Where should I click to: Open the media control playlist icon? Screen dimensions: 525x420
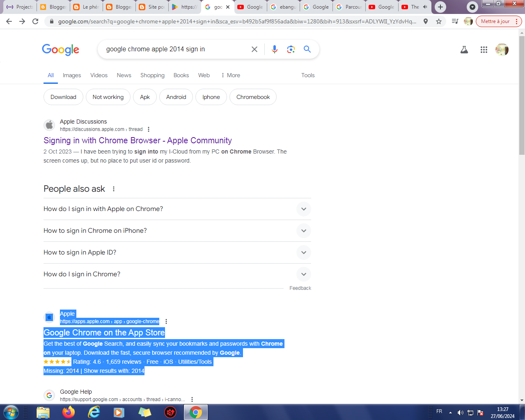pyautogui.click(x=455, y=21)
